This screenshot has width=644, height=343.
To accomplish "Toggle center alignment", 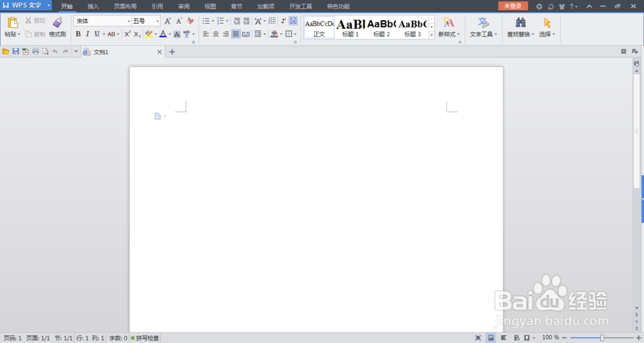I will click(x=216, y=34).
